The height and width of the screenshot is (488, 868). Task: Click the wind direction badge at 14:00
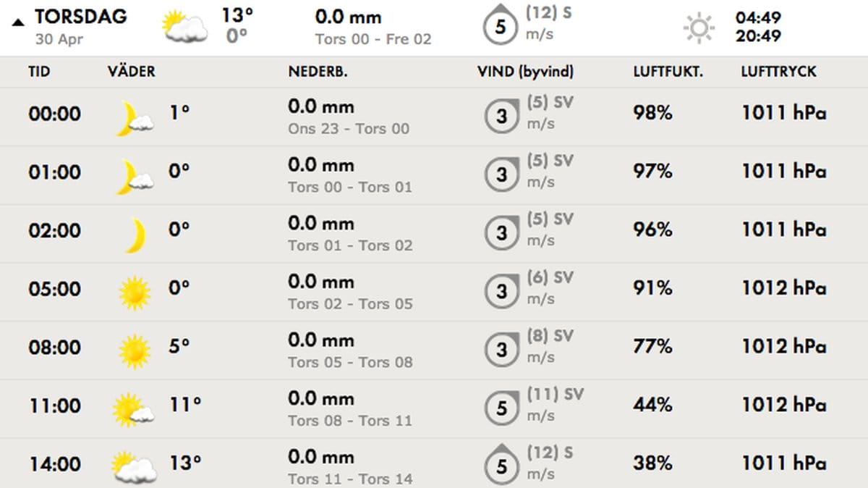501,465
